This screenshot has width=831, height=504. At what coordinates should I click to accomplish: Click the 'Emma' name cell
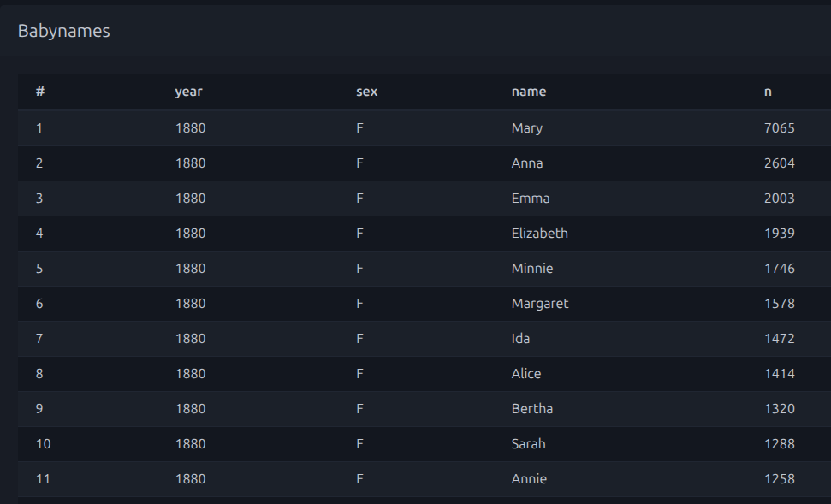pos(531,199)
